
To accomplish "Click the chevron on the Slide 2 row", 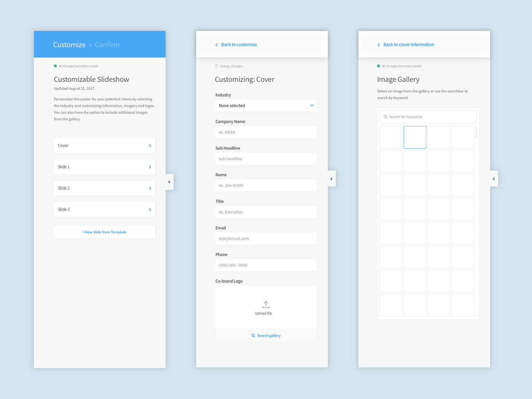I will click(150, 188).
